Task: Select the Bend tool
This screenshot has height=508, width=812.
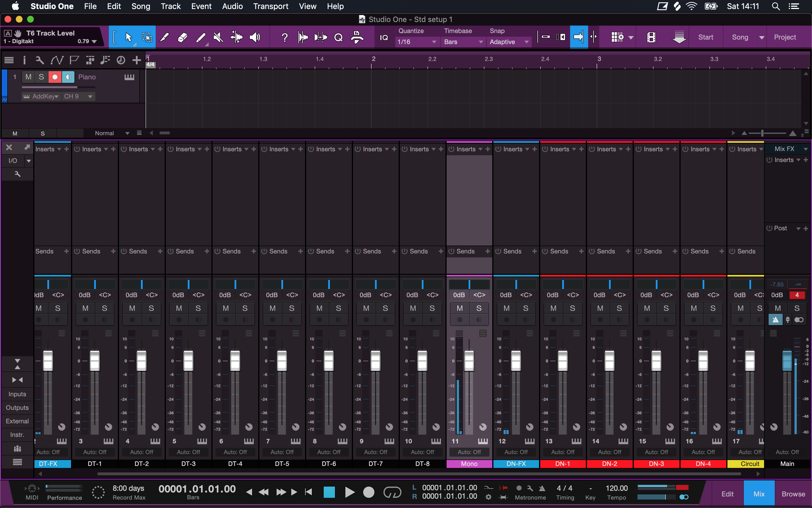Action: 237,37
